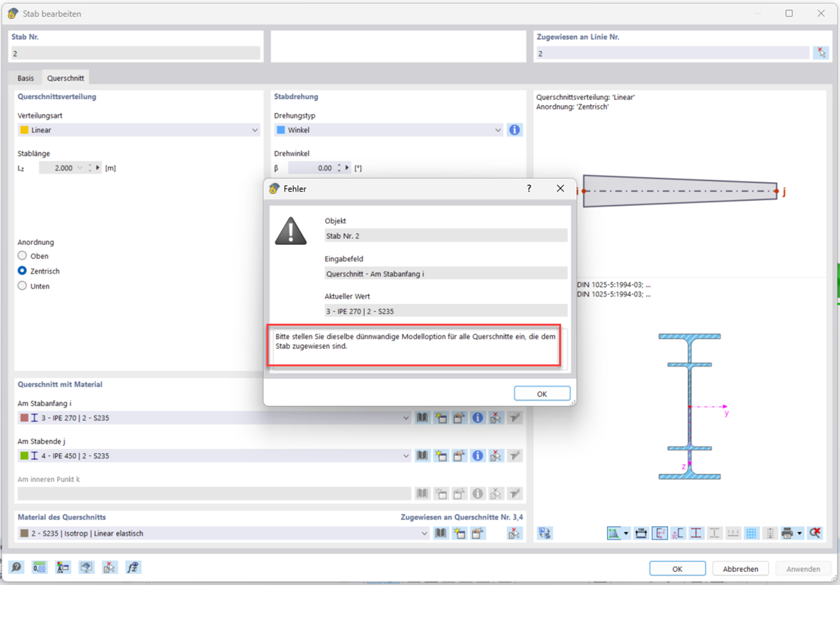
Task: Open the view mode dropdown arrow in preview toolbar
Action: 626,533
